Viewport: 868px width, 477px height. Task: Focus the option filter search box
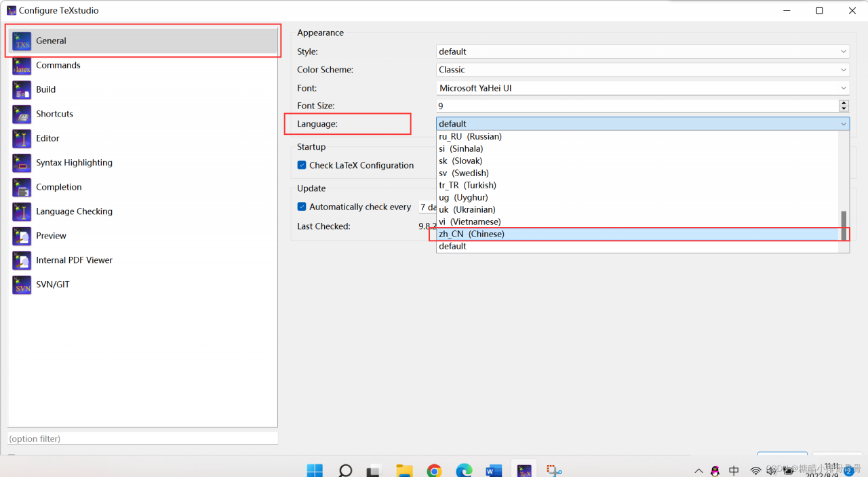click(142, 438)
